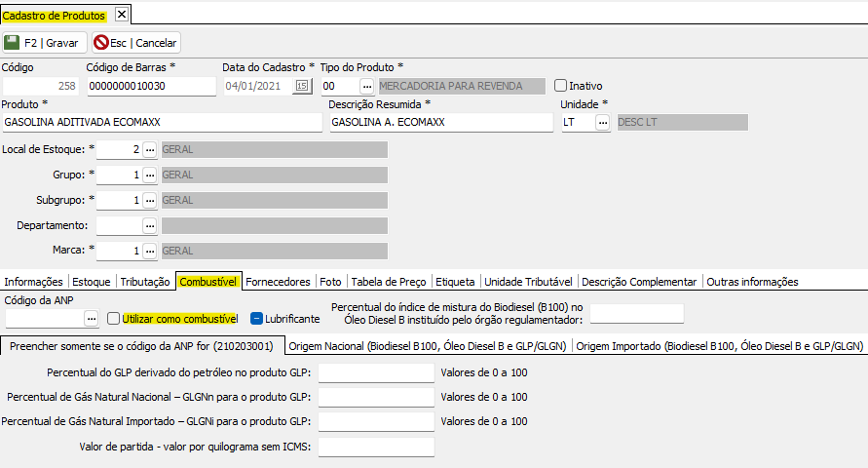Open lookup for Tipo do Produto

[366, 86]
